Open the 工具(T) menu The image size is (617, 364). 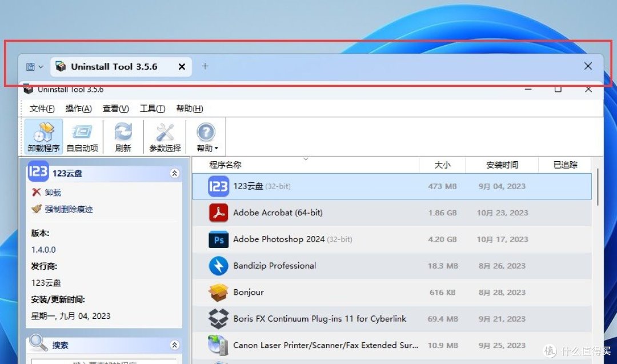[153, 109]
